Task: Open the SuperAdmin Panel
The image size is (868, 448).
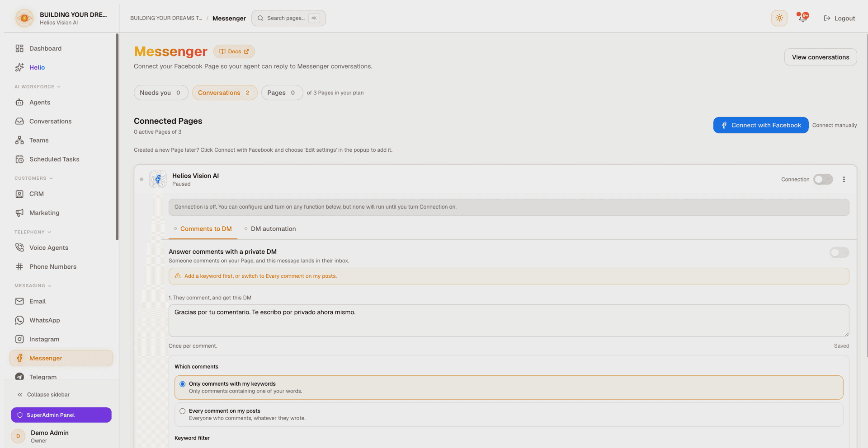Action: 61,415
